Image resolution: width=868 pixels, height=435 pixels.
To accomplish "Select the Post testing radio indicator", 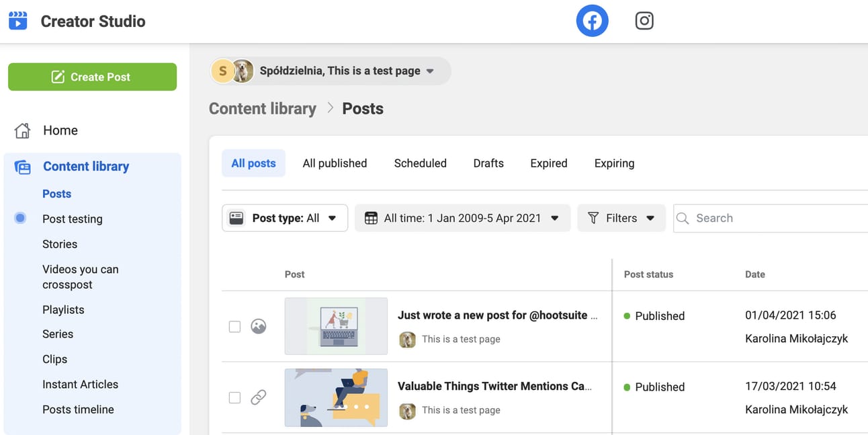I will [20, 219].
